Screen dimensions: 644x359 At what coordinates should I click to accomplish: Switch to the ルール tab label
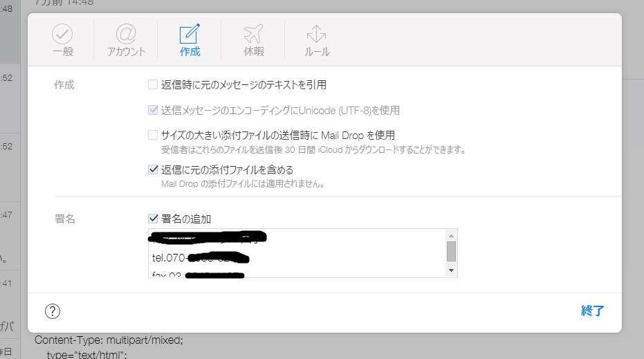click(x=317, y=52)
